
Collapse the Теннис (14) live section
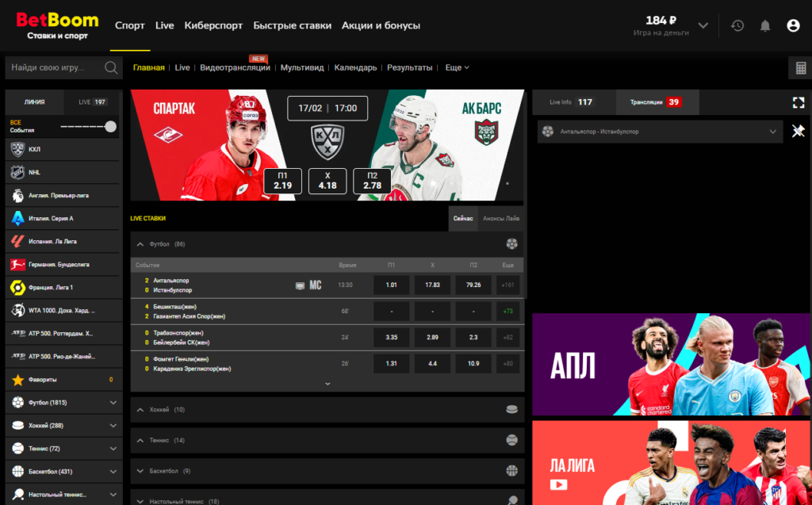click(x=140, y=440)
